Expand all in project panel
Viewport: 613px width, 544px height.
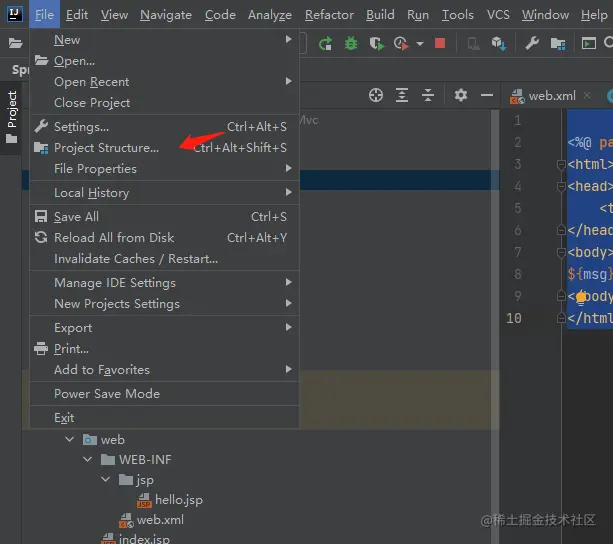(402, 95)
